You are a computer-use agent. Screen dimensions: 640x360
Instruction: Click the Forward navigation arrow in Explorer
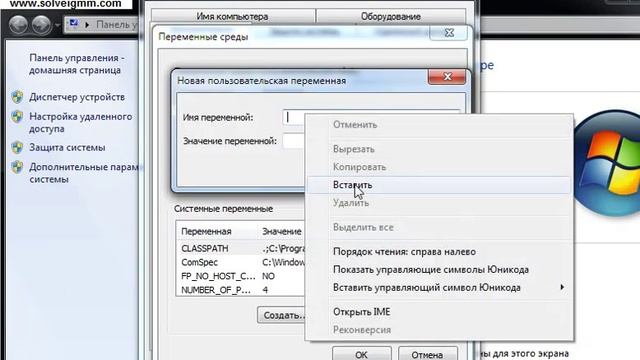[x=42, y=24]
